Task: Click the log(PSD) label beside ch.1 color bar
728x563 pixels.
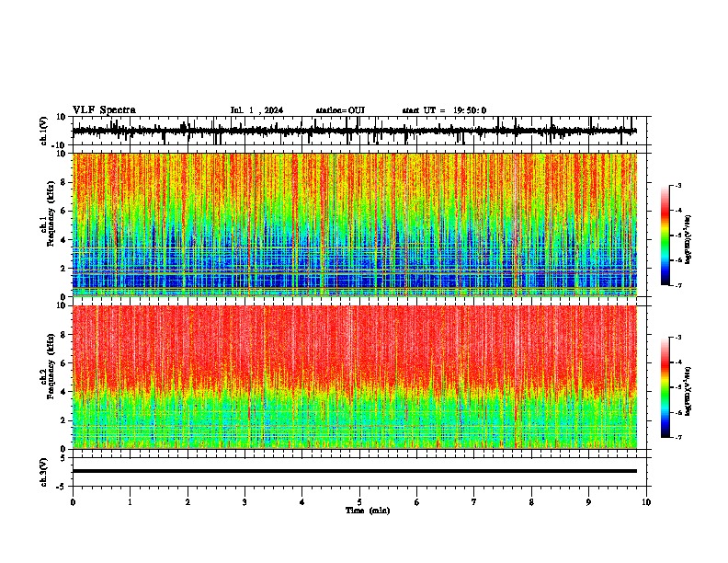Action: pyautogui.click(x=688, y=240)
